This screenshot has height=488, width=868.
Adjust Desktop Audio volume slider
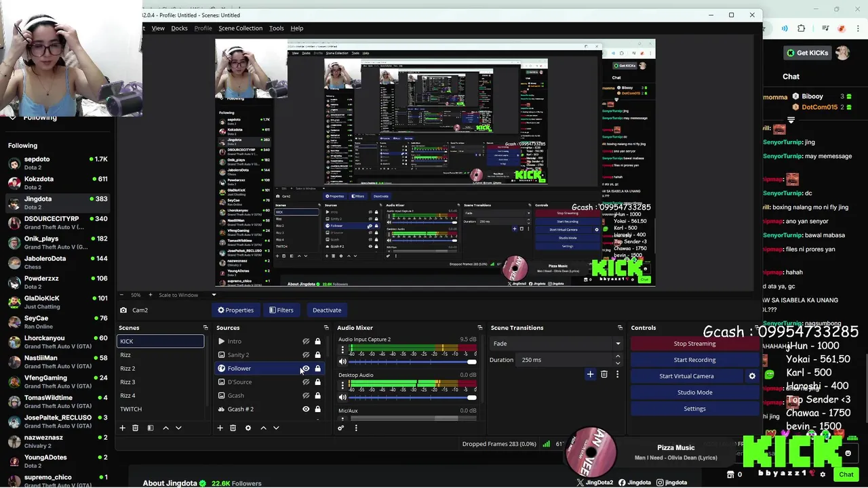[411, 397]
